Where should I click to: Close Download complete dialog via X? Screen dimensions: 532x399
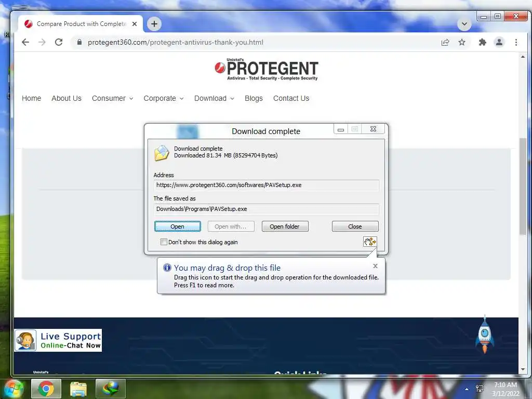373,129
